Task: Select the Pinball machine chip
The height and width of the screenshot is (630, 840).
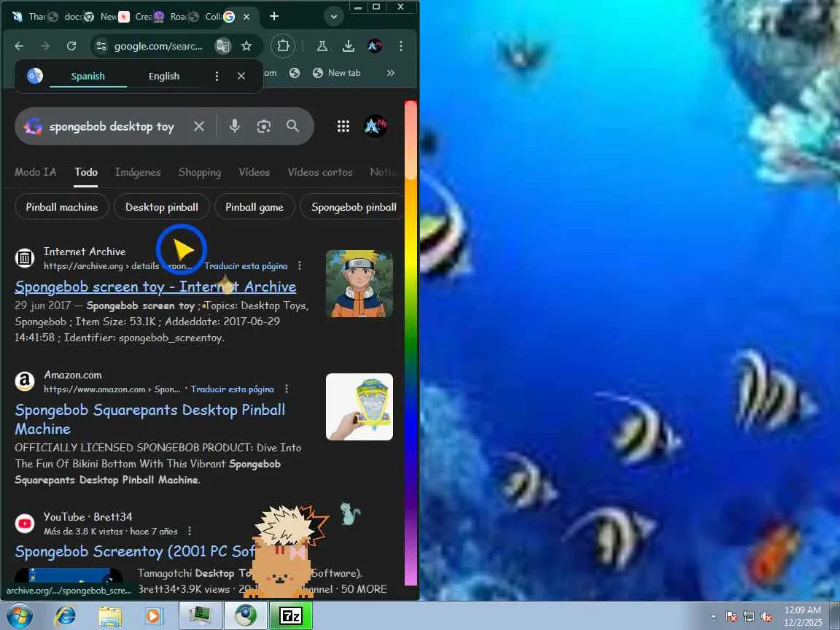Action: pyautogui.click(x=61, y=207)
